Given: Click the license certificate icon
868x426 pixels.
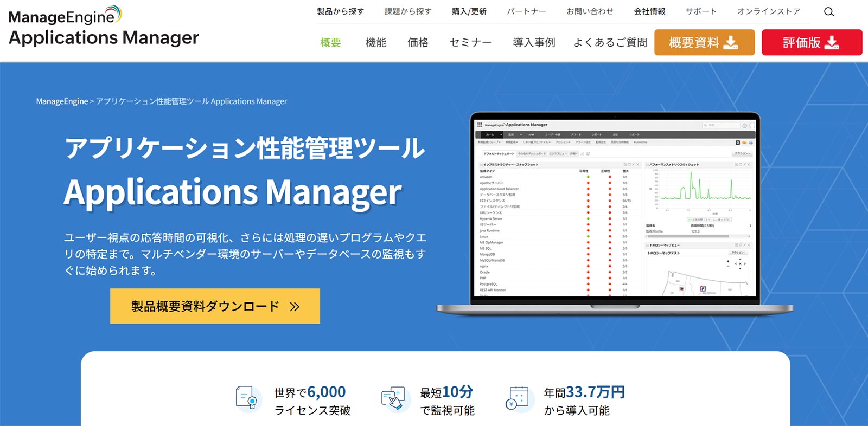Looking at the screenshot, I should 248,399.
